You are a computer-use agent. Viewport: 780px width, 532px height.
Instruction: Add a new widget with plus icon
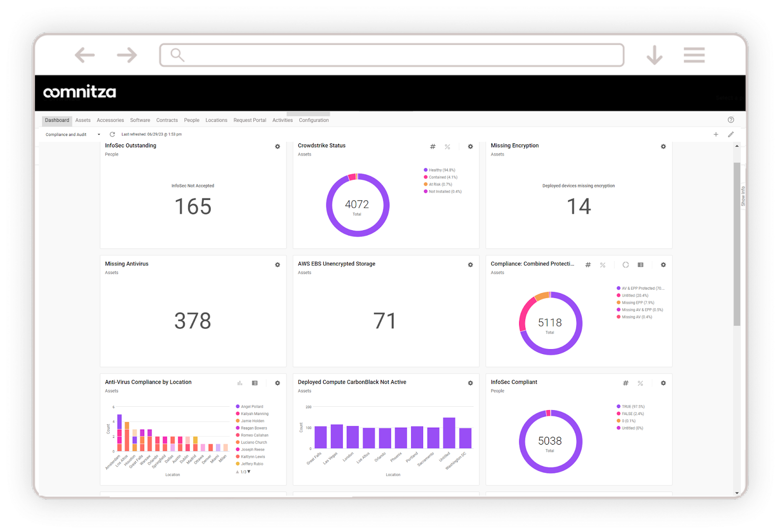pyautogui.click(x=716, y=134)
